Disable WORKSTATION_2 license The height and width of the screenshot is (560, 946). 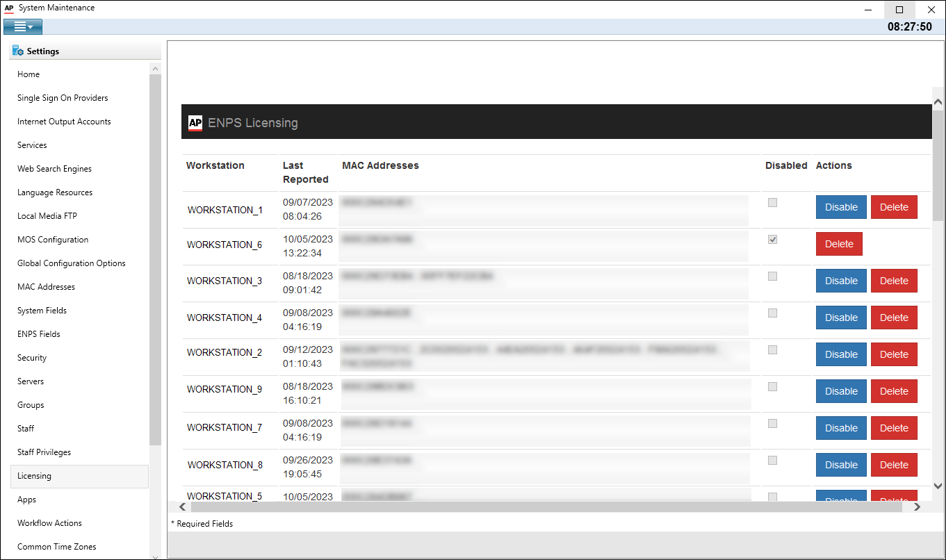841,354
